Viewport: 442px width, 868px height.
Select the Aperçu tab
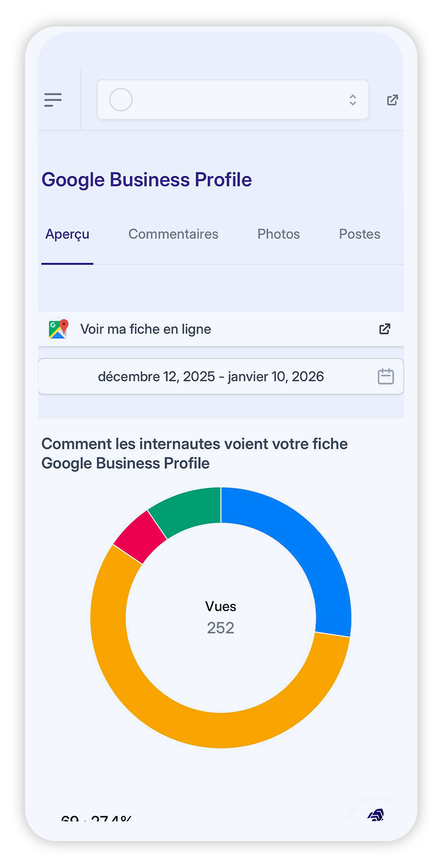tap(67, 234)
